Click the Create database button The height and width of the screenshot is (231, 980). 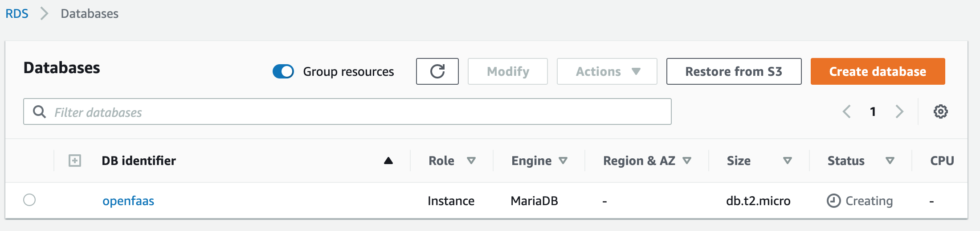pyautogui.click(x=878, y=71)
